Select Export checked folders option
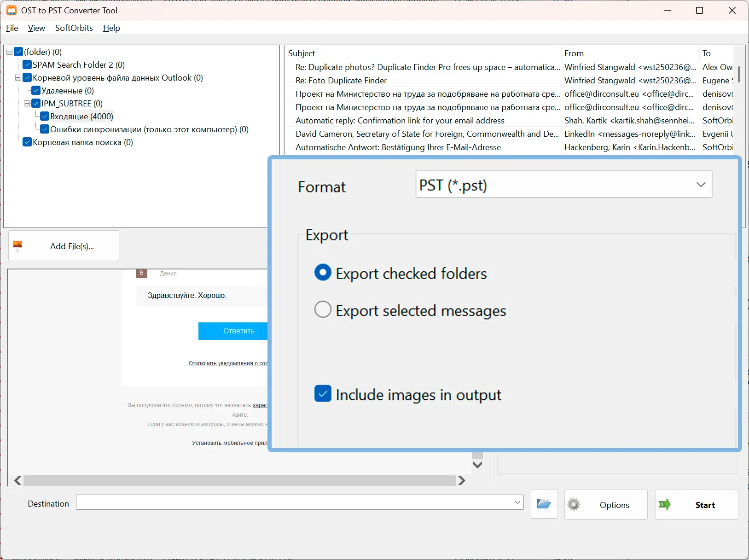 [x=323, y=273]
